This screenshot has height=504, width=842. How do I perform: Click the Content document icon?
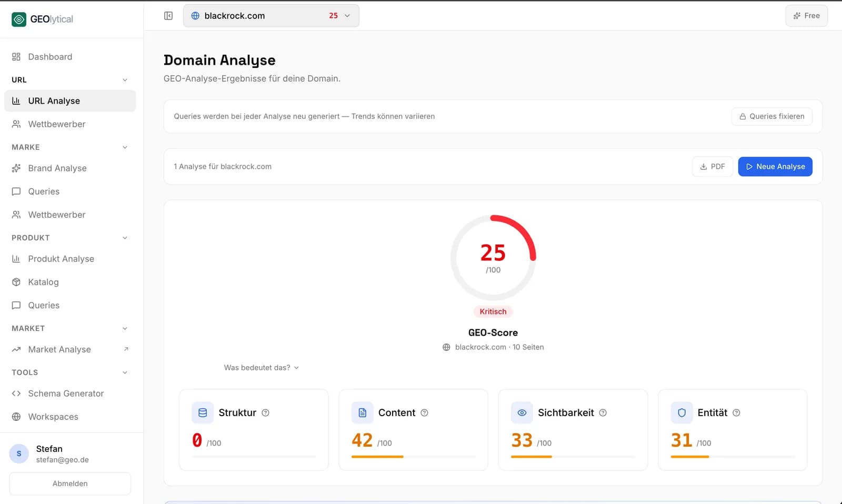[x=363, y=413]
